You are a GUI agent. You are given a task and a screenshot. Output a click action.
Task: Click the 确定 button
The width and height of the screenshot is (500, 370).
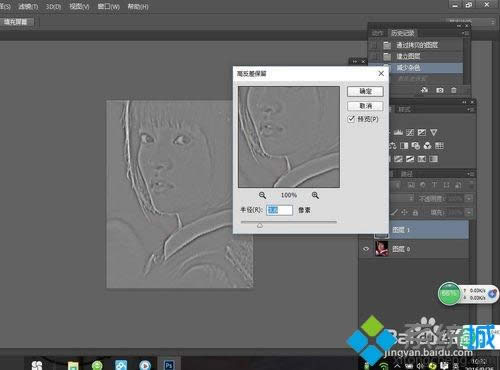(x=365, y=91)
